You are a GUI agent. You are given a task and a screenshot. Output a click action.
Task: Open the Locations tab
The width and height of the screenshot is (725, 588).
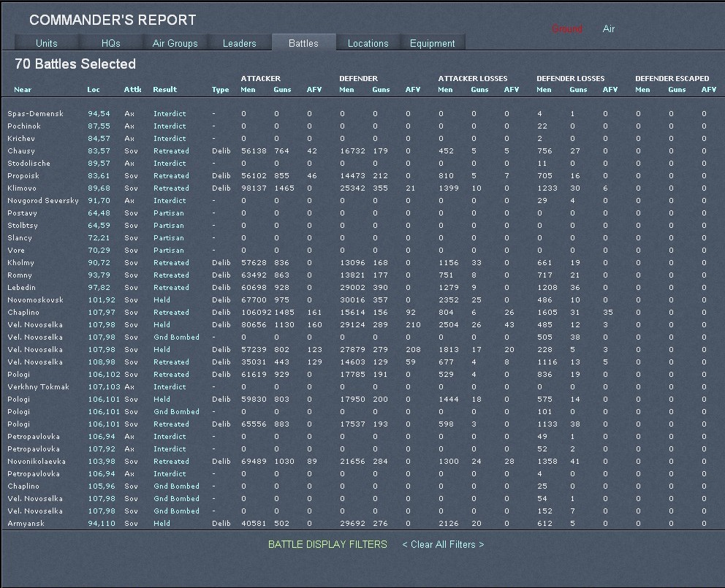(368, 43)
